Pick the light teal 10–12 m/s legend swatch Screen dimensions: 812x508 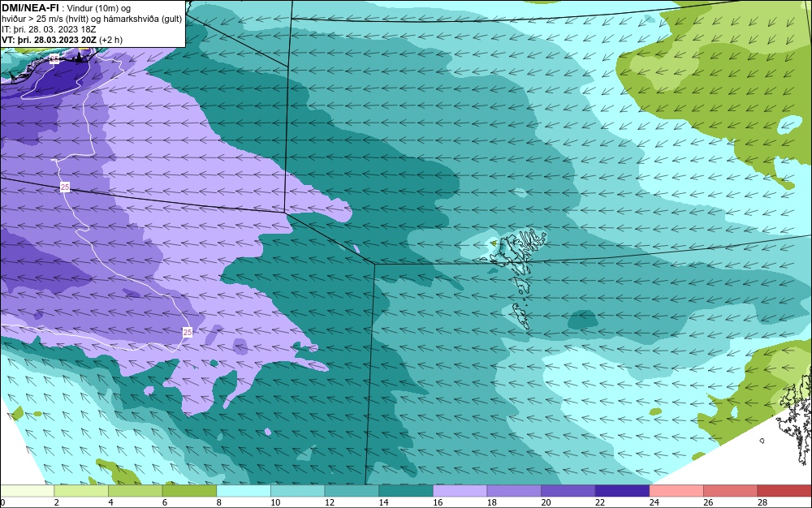tap(298, 491)
